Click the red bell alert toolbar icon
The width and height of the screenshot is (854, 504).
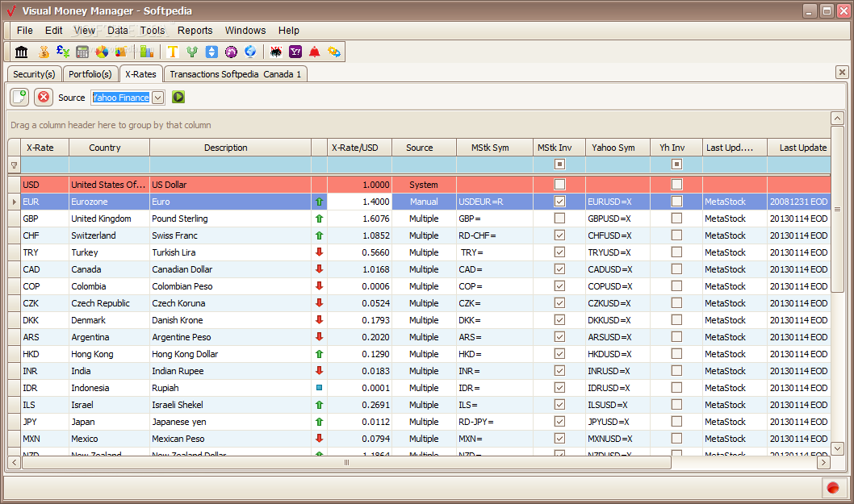click(314, 52)
